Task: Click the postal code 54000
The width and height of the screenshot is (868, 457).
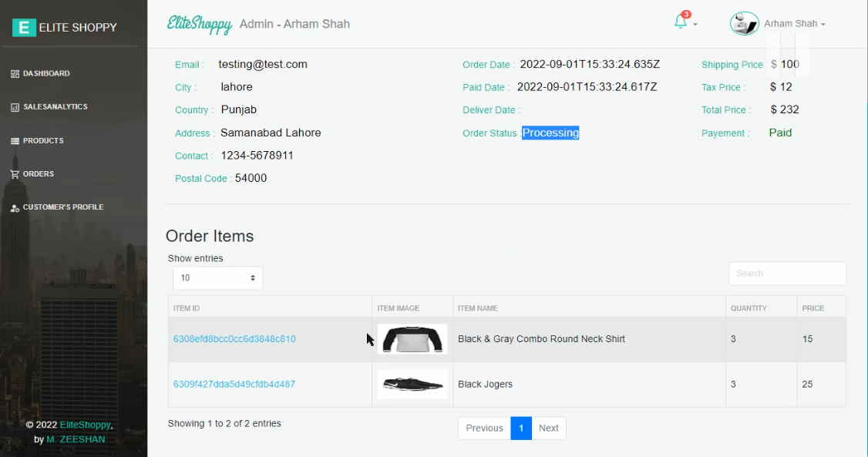Action: coord(251,178)
